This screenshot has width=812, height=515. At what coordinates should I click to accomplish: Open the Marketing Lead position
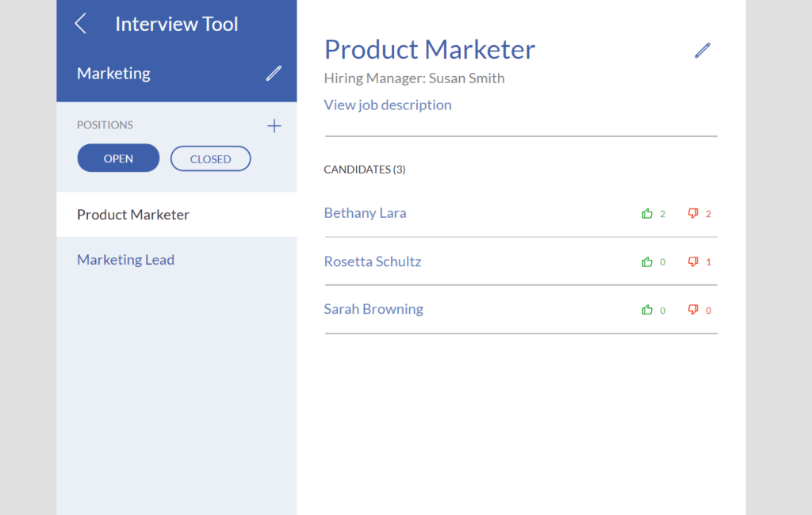[125, 259]
